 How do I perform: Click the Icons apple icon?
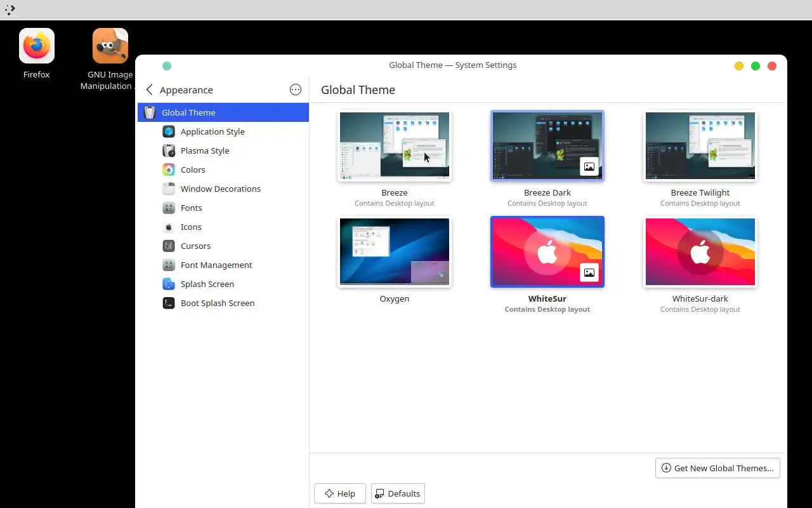(x=169, y=227)
